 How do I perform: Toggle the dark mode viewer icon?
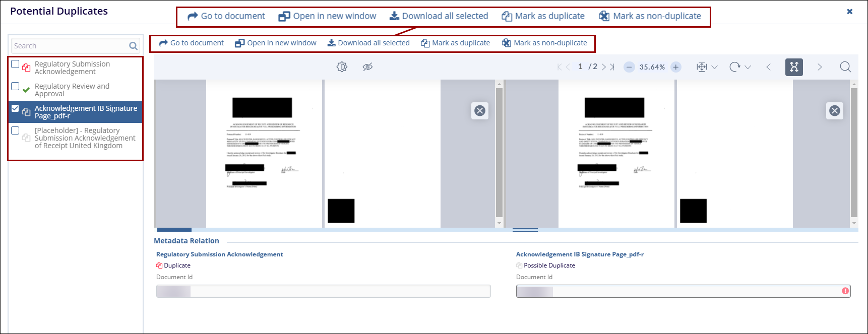[342, 67]
